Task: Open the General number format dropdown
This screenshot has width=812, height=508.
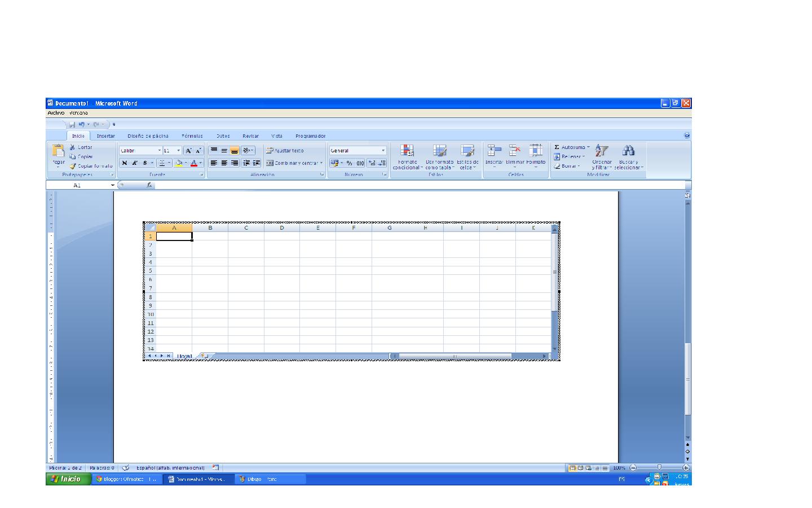Action: (382, 150)
